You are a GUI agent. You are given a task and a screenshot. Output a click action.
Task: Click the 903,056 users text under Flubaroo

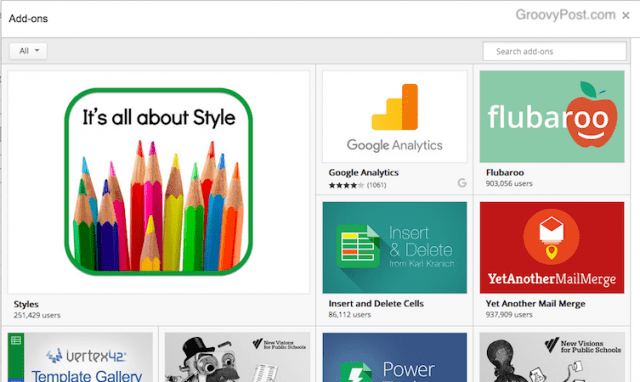click(x=509, y=184)
